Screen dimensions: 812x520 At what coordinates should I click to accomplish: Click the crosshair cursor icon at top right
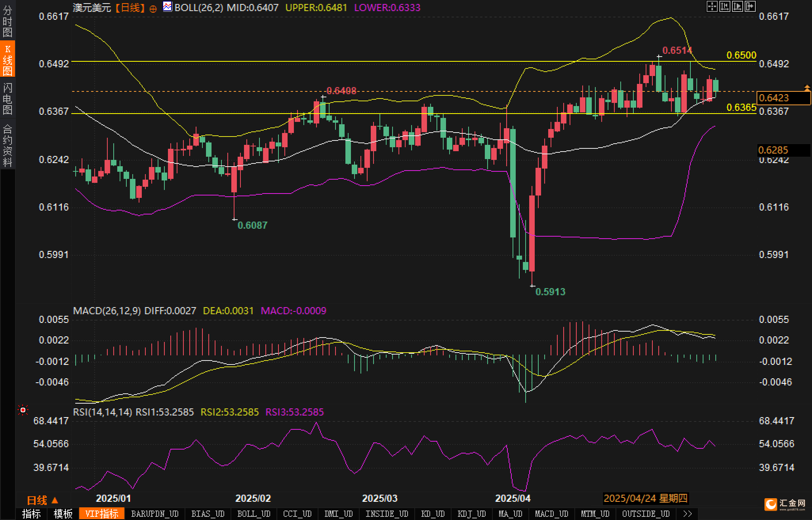(x=712, y=6)
